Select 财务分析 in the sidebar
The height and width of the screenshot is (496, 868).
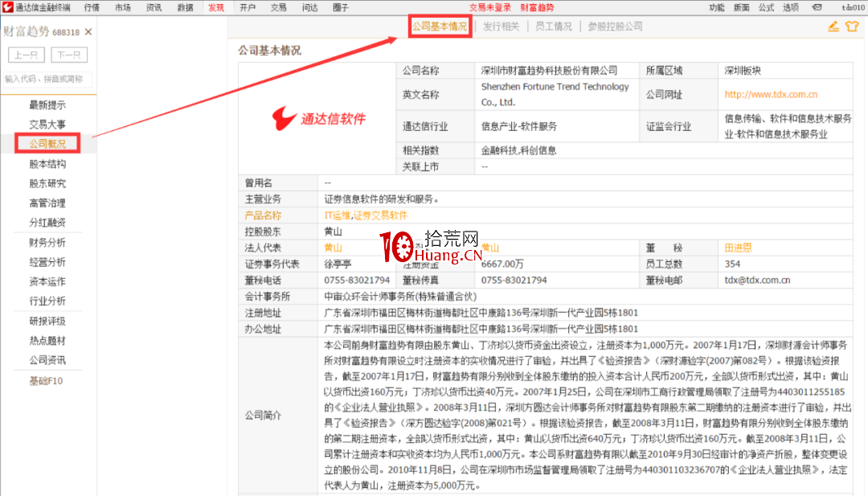(47, 243)
